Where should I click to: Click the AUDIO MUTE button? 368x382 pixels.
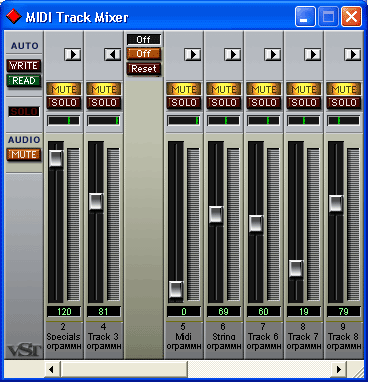(x=24, y=155)
